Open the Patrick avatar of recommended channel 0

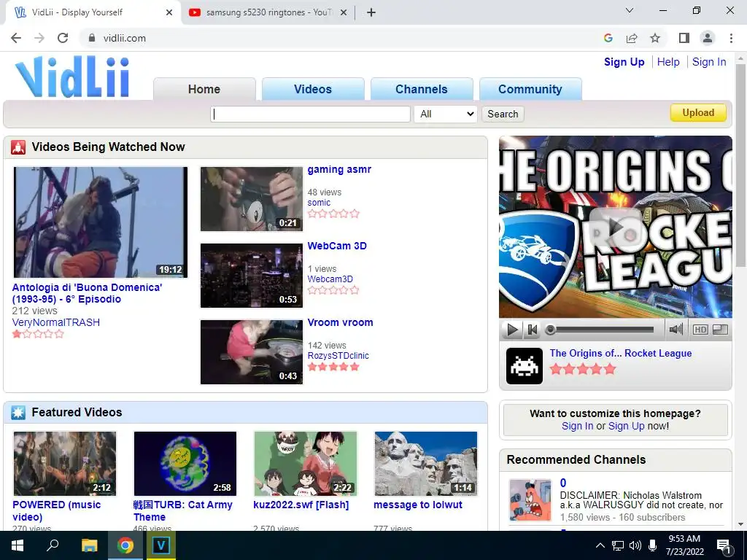click(530, 500)
